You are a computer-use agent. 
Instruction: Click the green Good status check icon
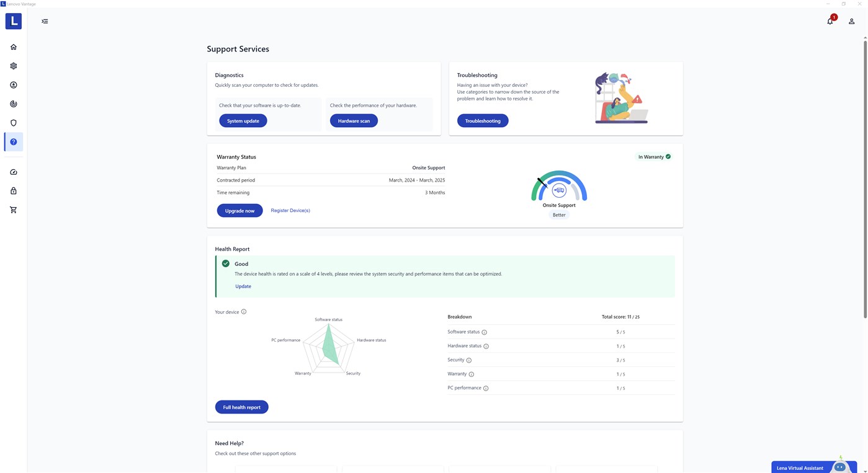(226, 263)
